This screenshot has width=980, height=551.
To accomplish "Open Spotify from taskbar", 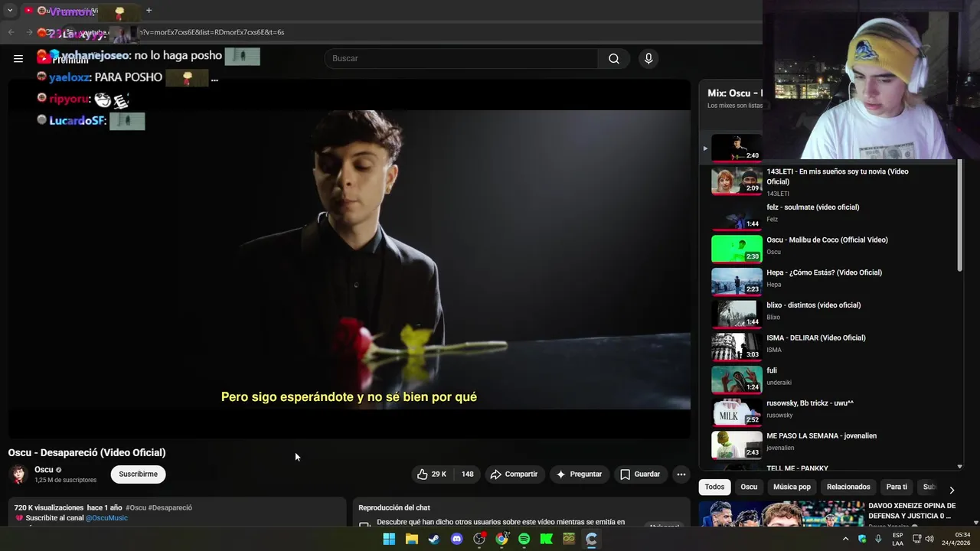I will point(524,539).
